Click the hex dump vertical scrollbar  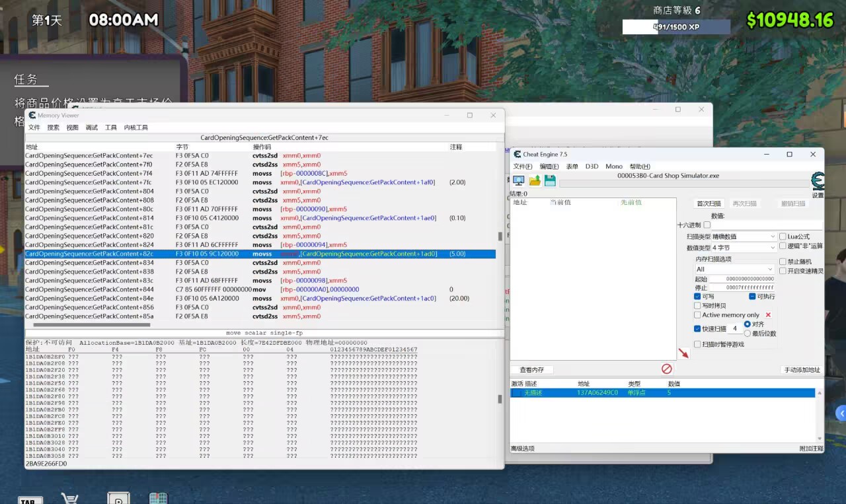tap(500, 400)
